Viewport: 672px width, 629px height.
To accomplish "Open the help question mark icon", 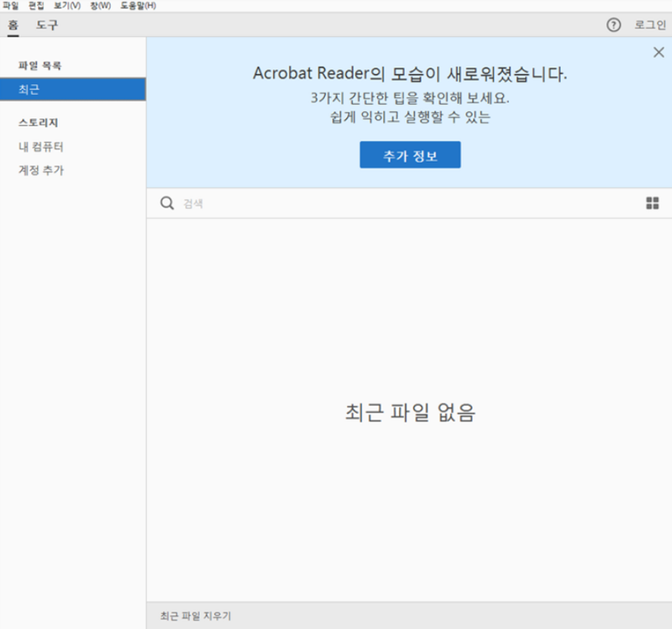I will click(613, 25).
